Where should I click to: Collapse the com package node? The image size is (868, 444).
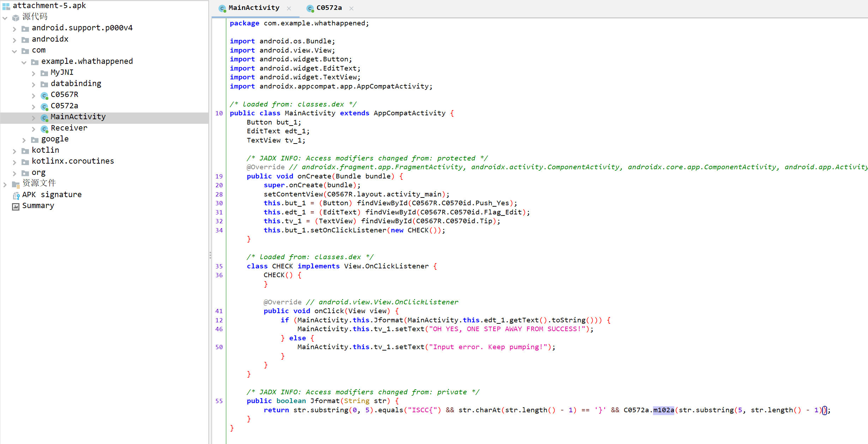click(14, 51)
